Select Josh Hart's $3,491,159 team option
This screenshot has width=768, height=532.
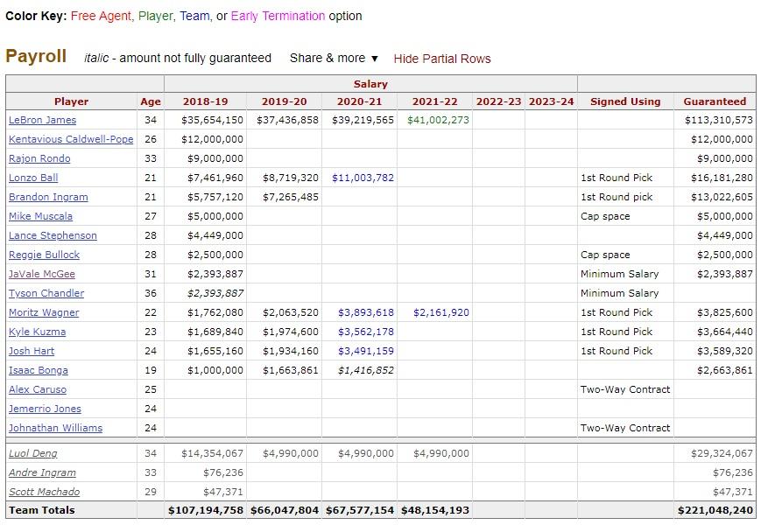click(366, 351)
